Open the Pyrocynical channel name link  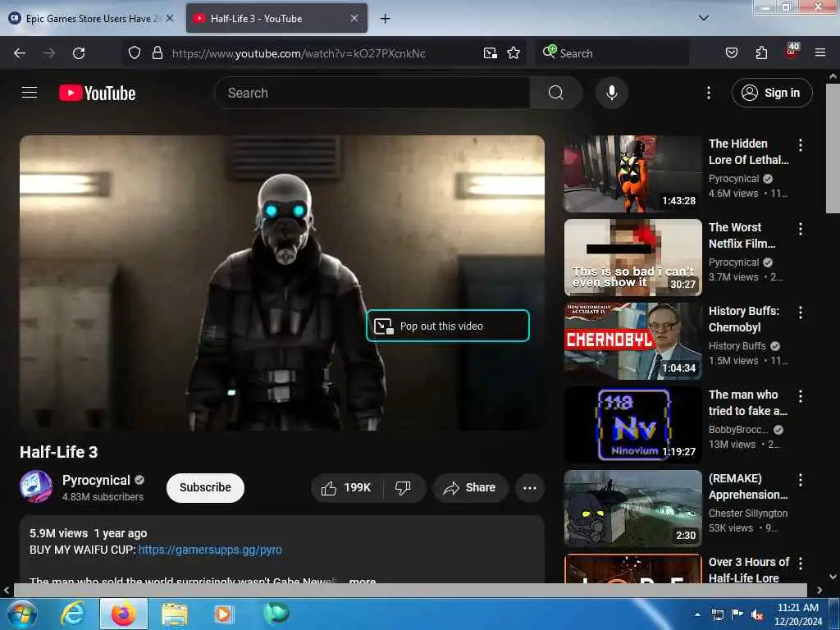(96, 480)
